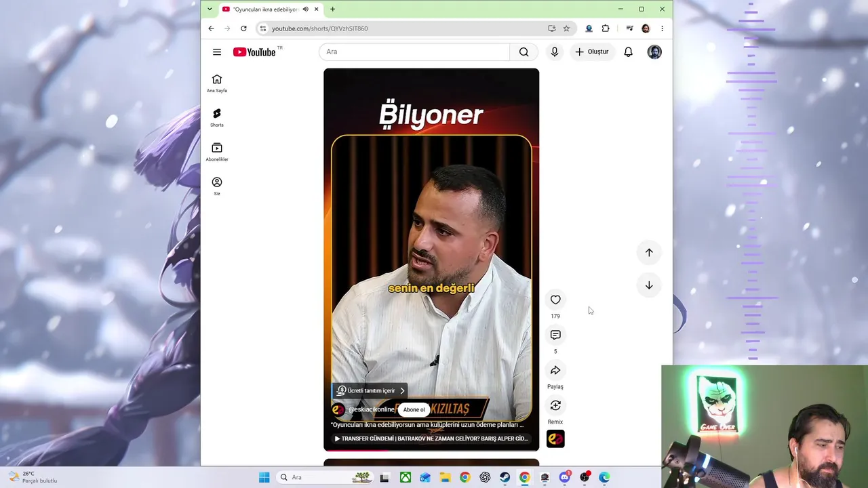Subscribe with the Abone ol button
The height and width of the screenshot is (488, 868).
pos(414,409)
